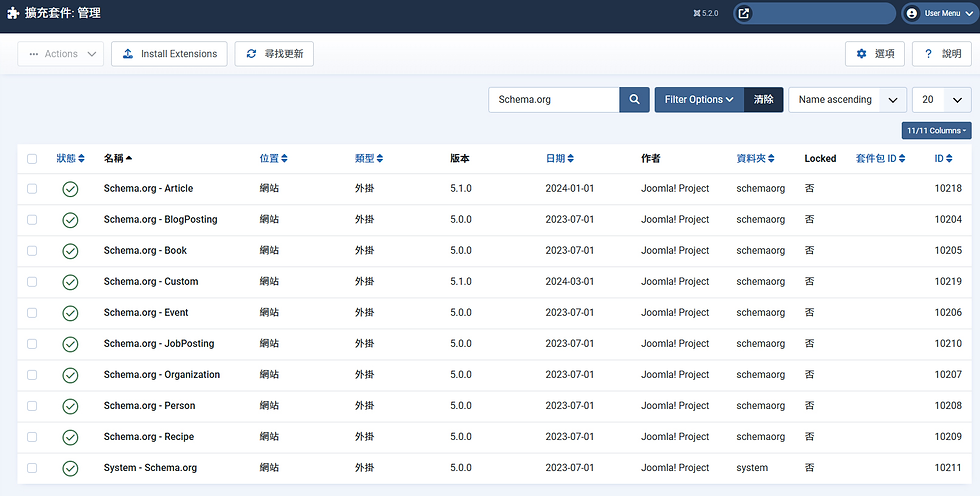Click the puzzle piece extensions icon

tap(13, 13)
